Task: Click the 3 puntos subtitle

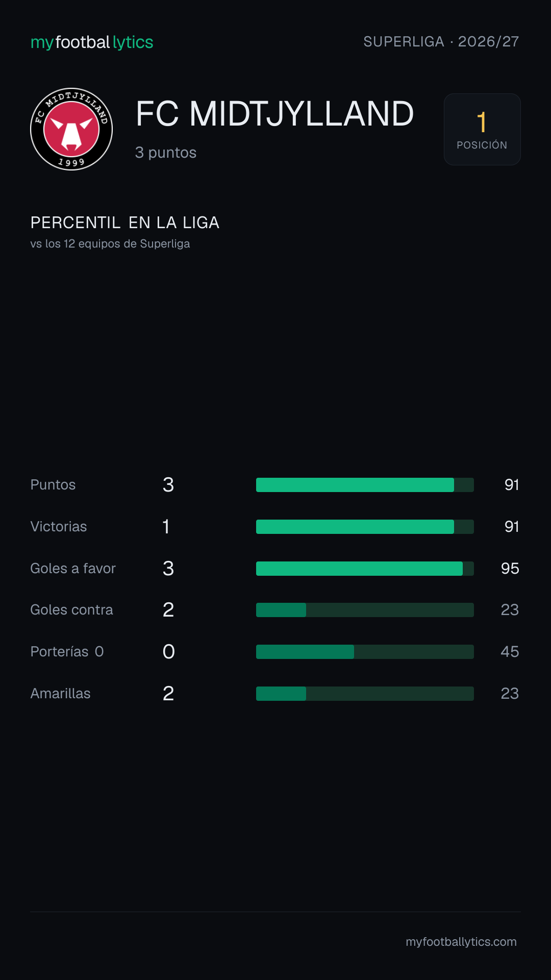Action: 166,153
